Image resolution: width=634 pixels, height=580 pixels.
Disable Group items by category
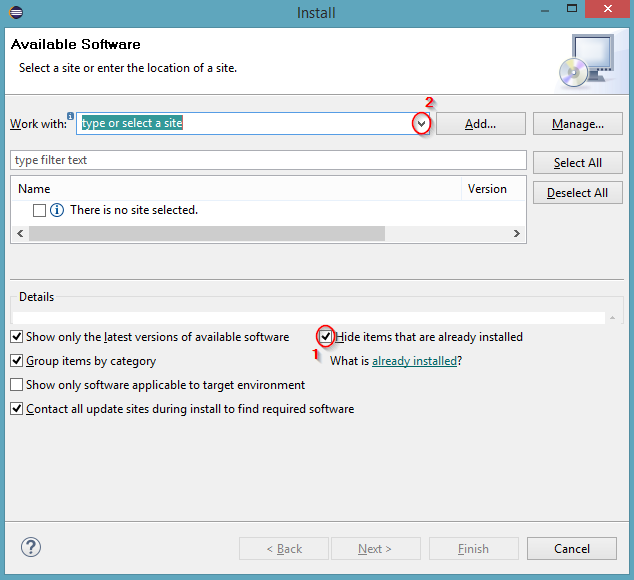(x=16, y=361)
